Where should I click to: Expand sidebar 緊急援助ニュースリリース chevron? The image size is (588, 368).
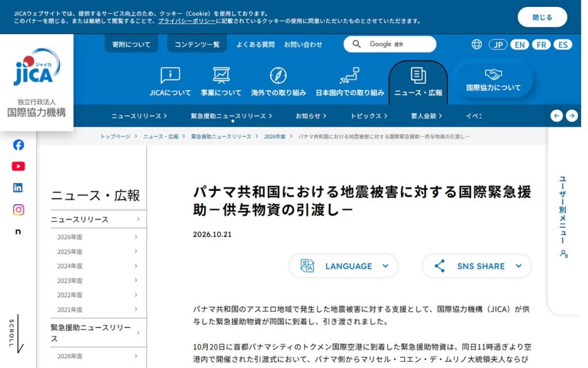click(138, 333)
